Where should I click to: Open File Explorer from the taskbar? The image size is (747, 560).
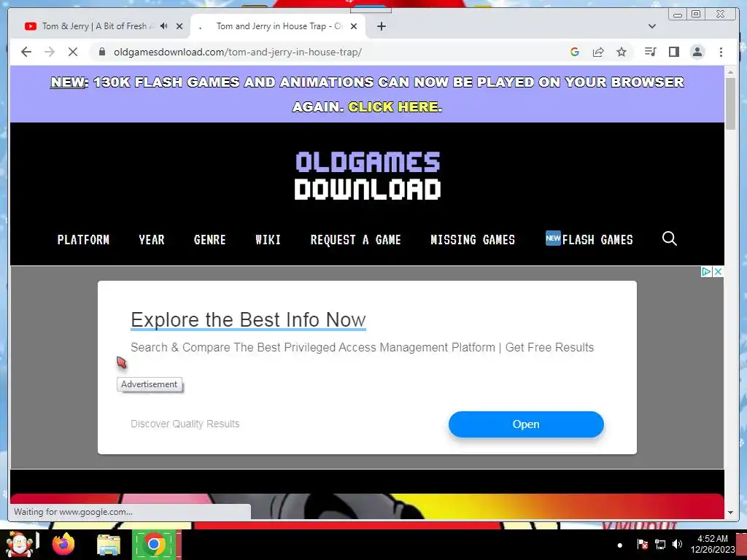[109, 545]
